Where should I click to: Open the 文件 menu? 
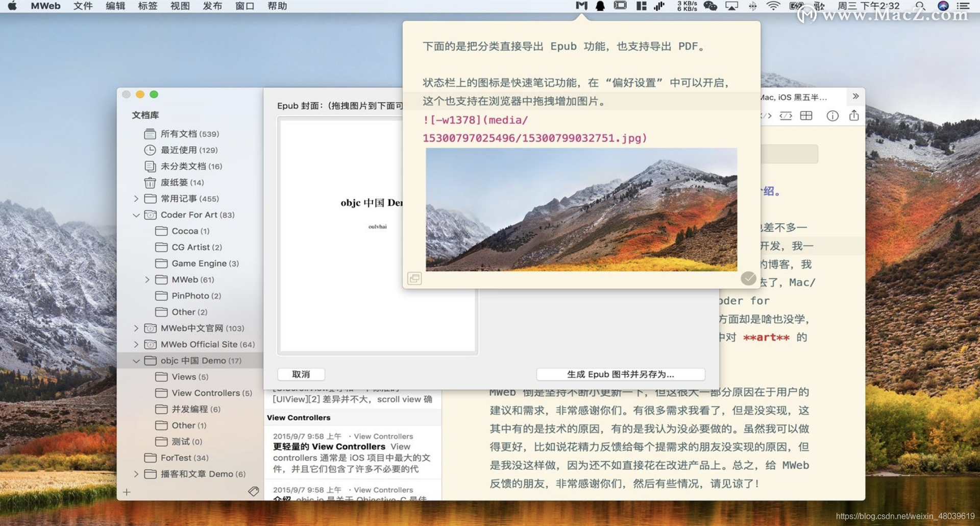coord(83,6)
